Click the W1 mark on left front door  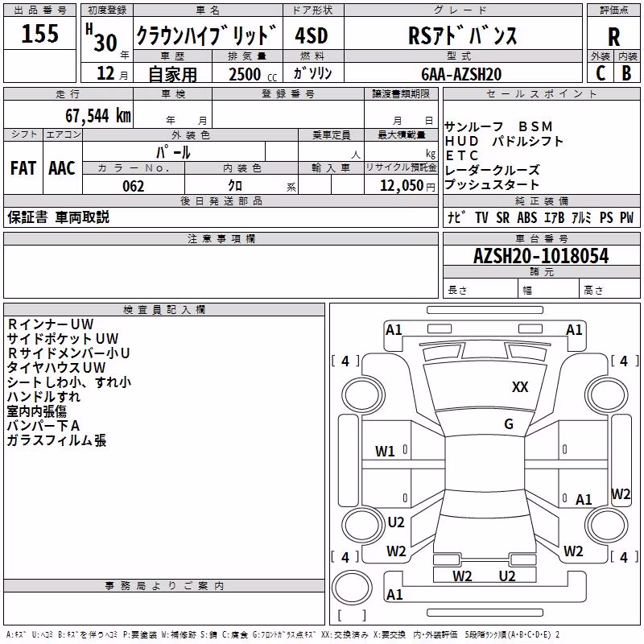click(385, 452)
